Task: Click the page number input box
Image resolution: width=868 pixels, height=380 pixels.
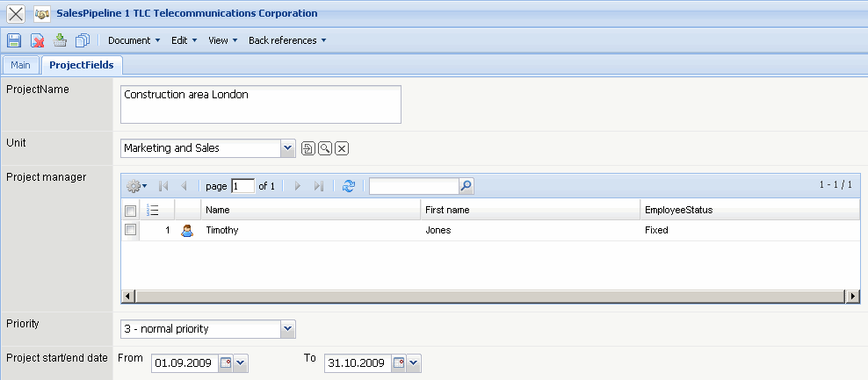Action: [x=243, y=186]
